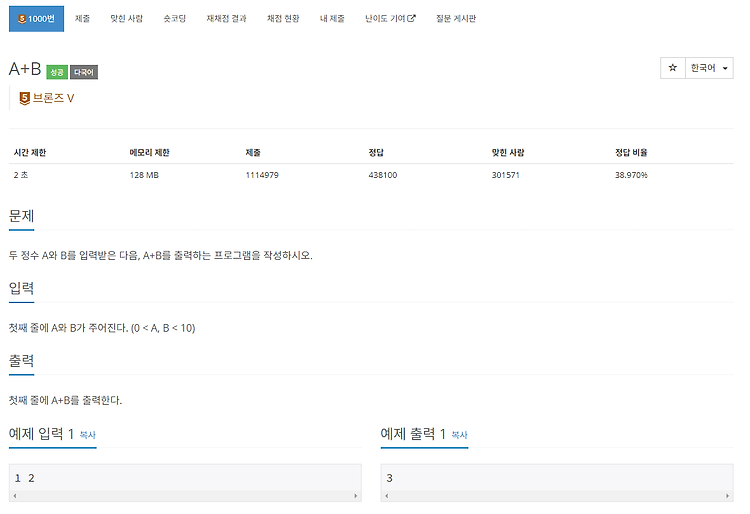Click the ratio value 38.970%
Screen dimensions: 750x514
click(631, 175)
